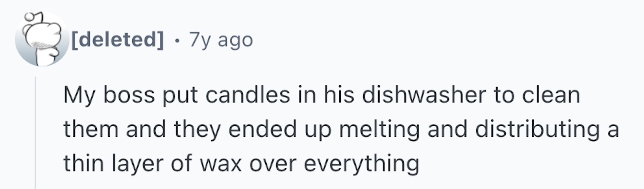Open the [deleted] username profile link
Image resolution: width=644 pixels, height=189 pixels.
click(117, 40)
